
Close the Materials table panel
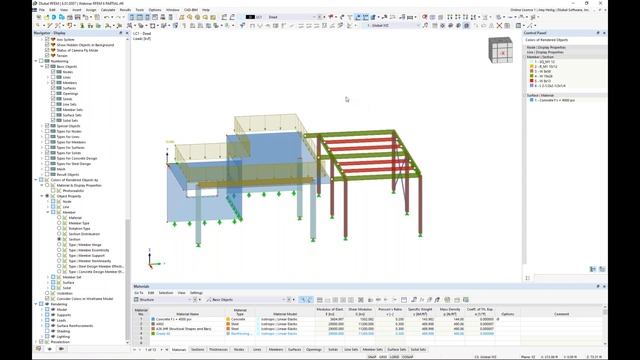604,287
